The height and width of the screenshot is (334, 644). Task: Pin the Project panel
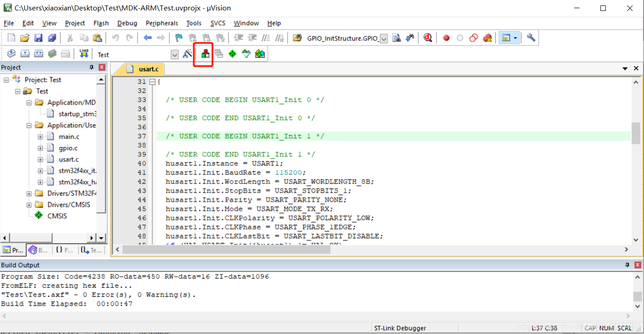[x=91, y=67]
